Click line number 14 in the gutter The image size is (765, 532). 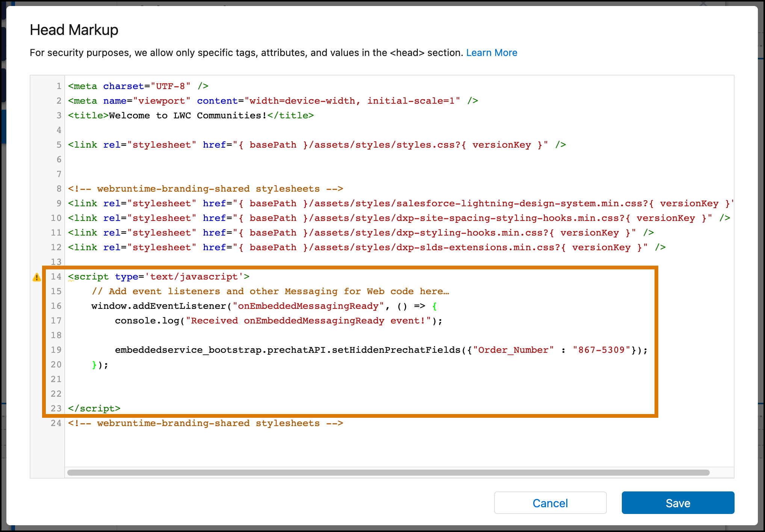point(56,277)
